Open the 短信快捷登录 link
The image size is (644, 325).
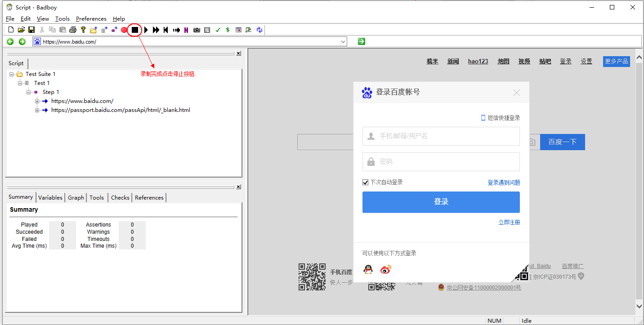[501, 118]
